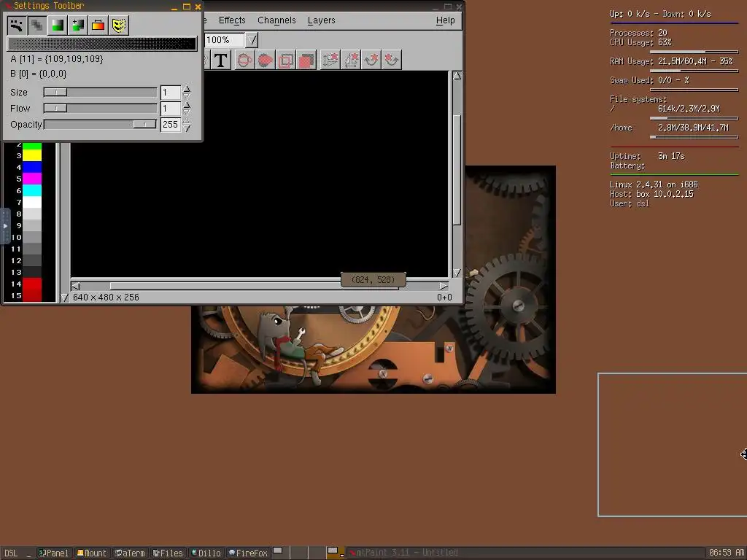This screenshot has width=747, height=560.
Task: Launch Dillo browser from taskbar
Action: coord(206,553)
